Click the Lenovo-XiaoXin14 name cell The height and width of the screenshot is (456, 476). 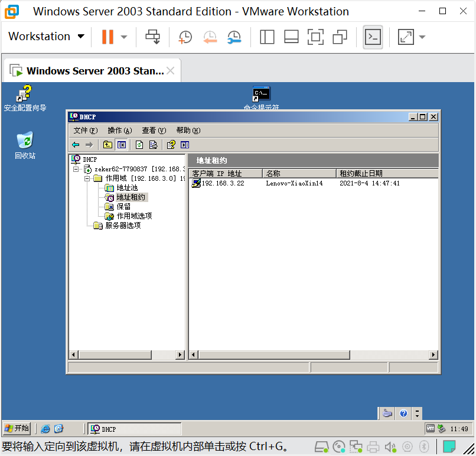(294, 183)
